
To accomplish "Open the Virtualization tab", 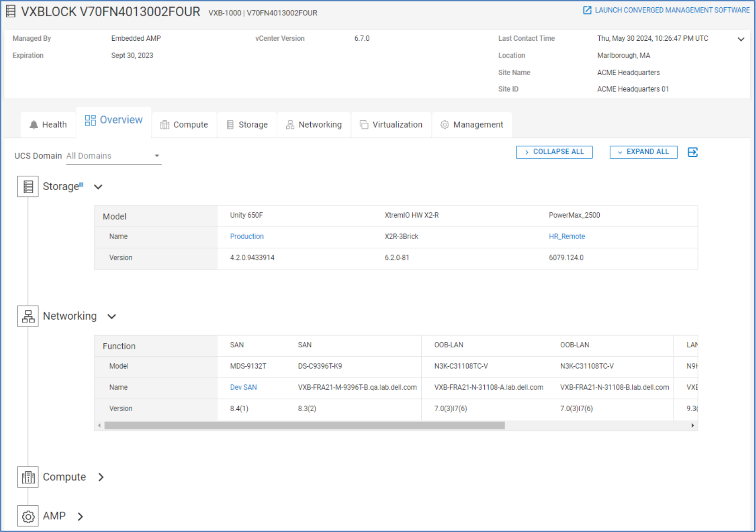I will [x=391, y=125].
